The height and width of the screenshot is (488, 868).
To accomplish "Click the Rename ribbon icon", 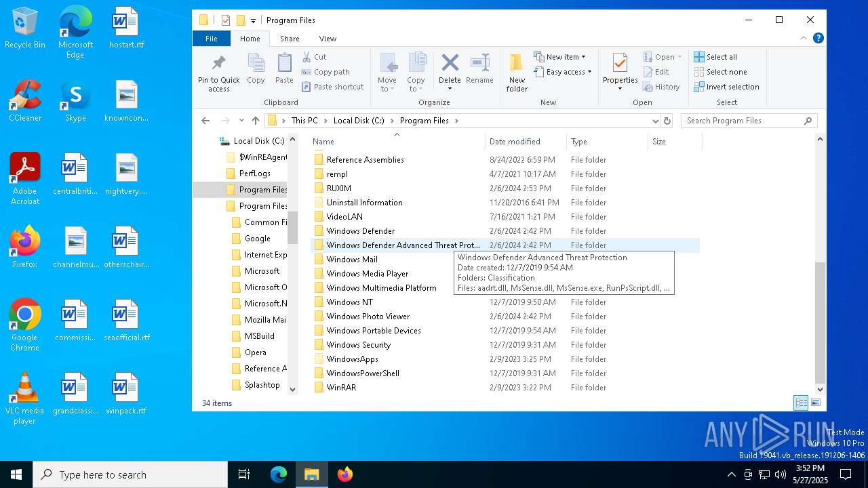I will point(479,68).
